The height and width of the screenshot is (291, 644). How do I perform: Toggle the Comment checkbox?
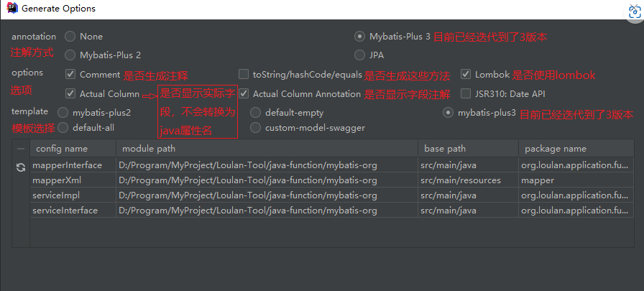pos(70,74)
